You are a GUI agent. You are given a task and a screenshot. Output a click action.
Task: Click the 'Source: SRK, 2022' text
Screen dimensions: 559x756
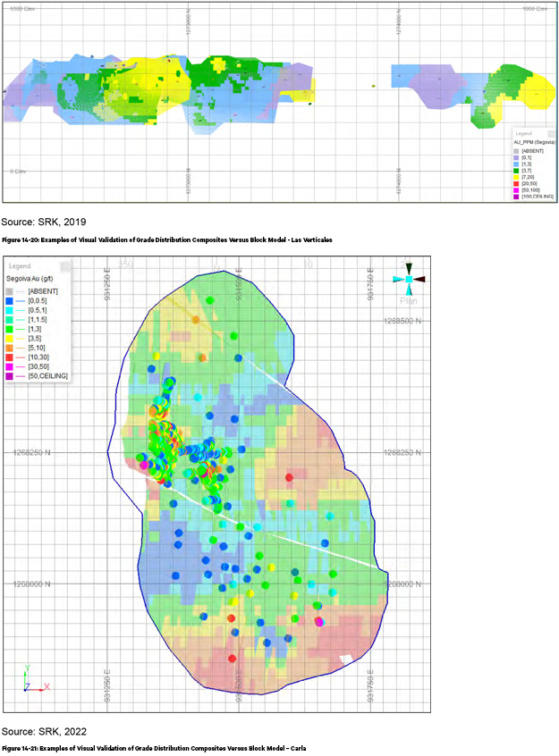(44, 731)
